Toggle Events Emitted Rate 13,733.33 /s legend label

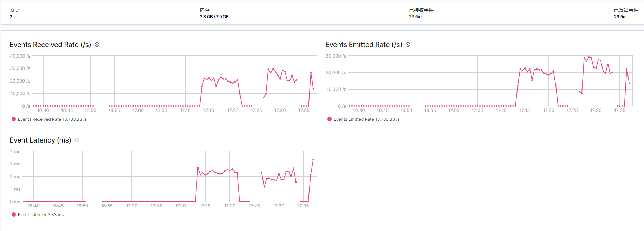366,119
